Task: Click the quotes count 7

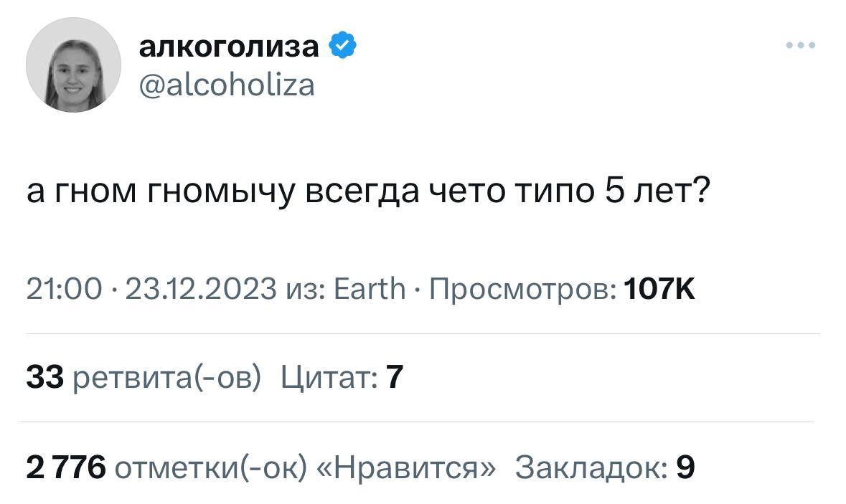Action: pos(395,376)
